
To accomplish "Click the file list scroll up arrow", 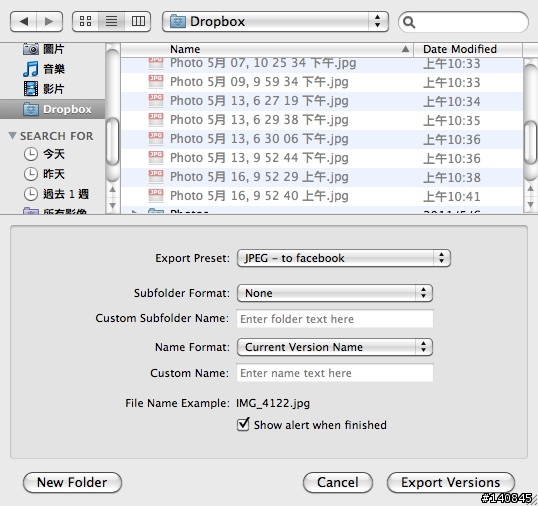I will point(530,189).
